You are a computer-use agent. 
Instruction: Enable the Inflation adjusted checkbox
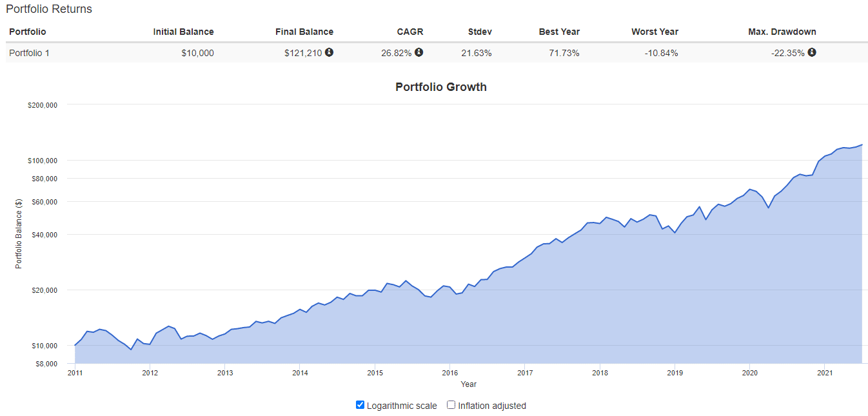[x=451, y=405]
